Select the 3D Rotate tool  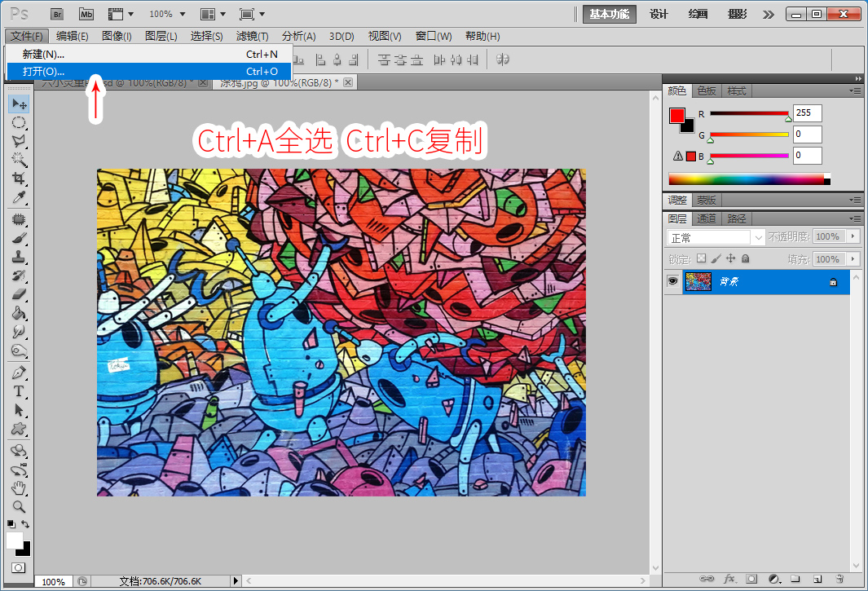tap(19, 450)
